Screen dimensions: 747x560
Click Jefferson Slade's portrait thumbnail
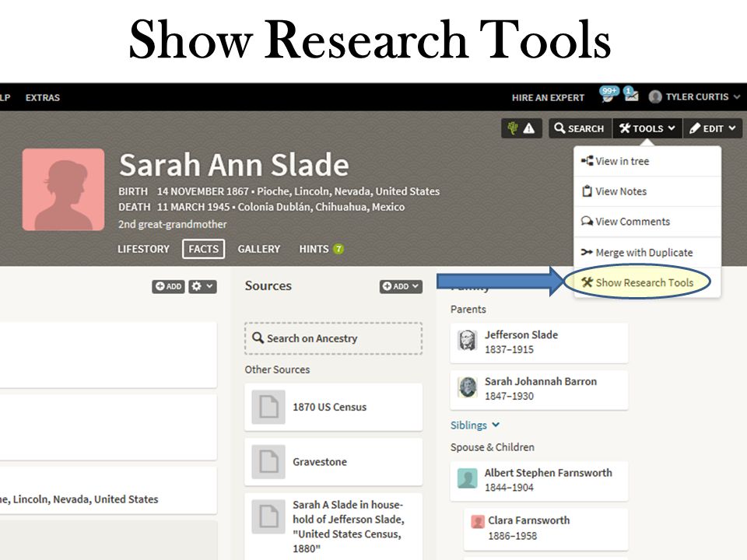(467, 341)
